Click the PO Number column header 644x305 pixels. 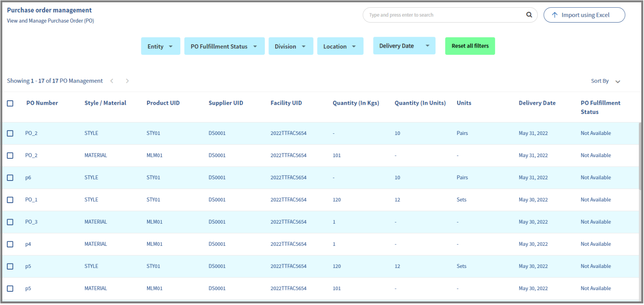click(x=42, y=103)
